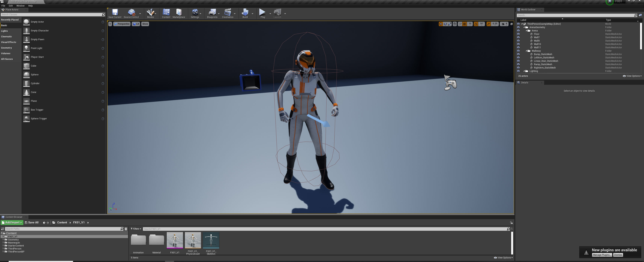644x262 pixels.
Task: Expand the Mannequin folder in tree
Action: [3, 243]
